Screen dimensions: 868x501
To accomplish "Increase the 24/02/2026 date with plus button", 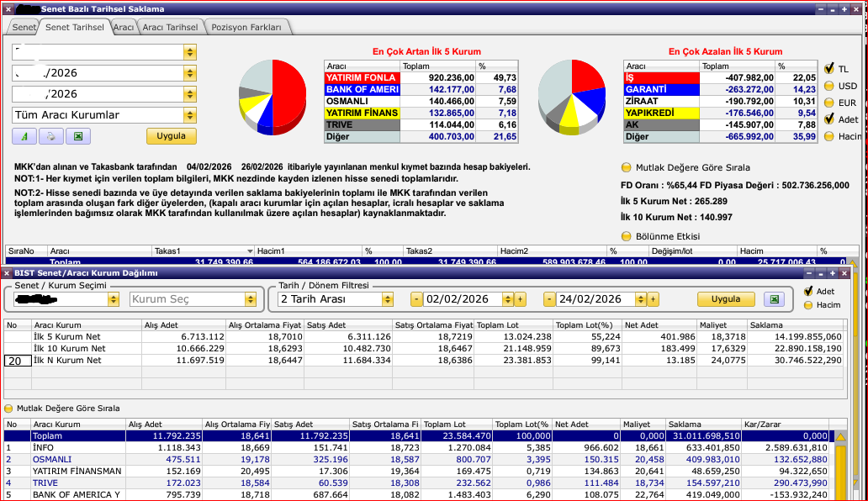I will tap(654, 299).
